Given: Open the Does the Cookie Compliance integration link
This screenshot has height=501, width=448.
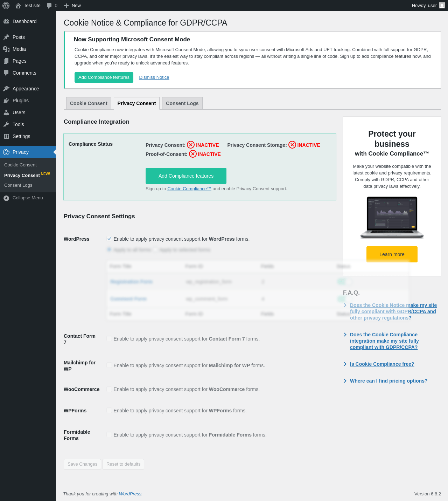Looking at the screenshot, I should 384,341.
